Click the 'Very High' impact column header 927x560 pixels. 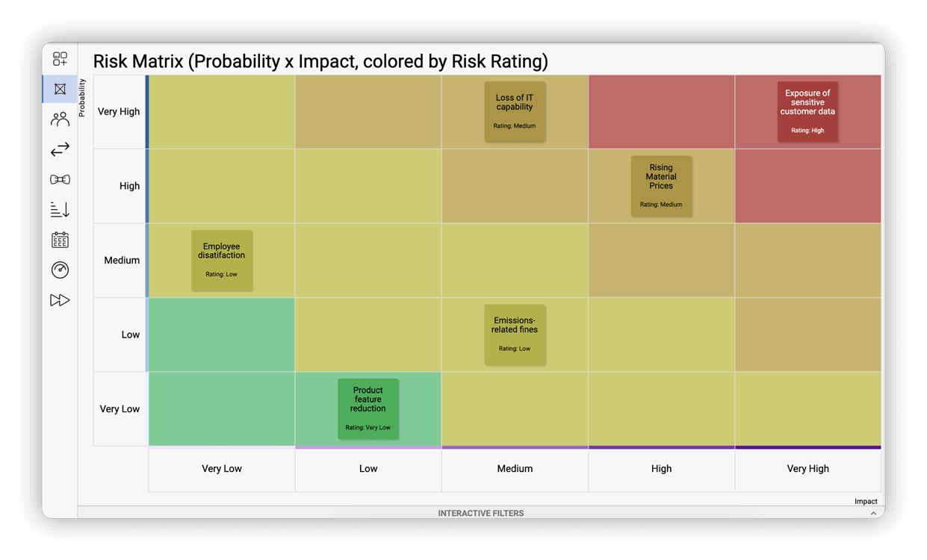[x=807, y=469]
